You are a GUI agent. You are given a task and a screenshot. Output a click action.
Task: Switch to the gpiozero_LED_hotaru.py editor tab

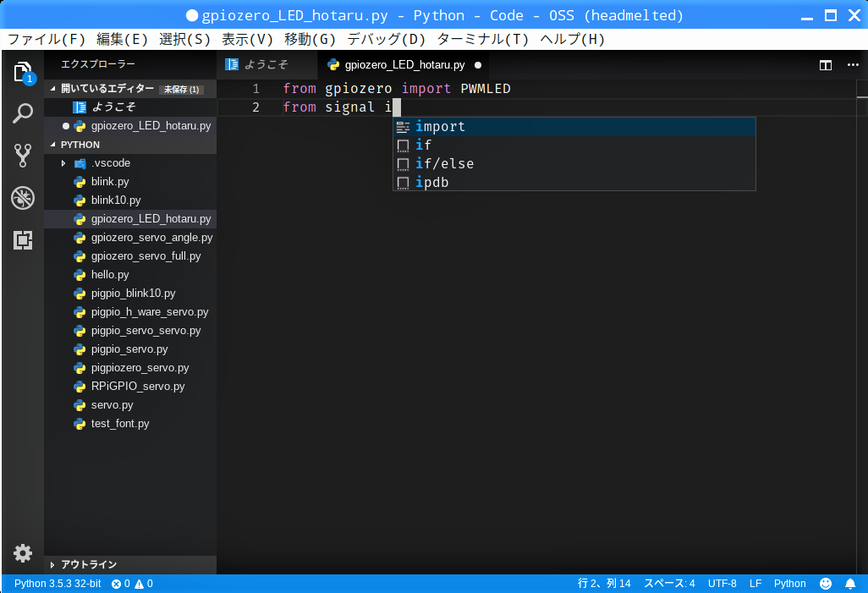[404, 65]
